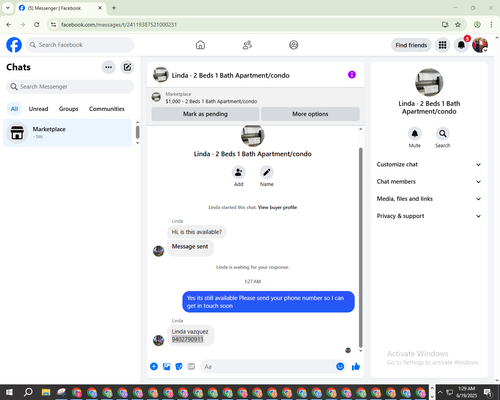Open the emoji picker
The width and height of the screenshot is (500, 400).
tap(340, 367)
